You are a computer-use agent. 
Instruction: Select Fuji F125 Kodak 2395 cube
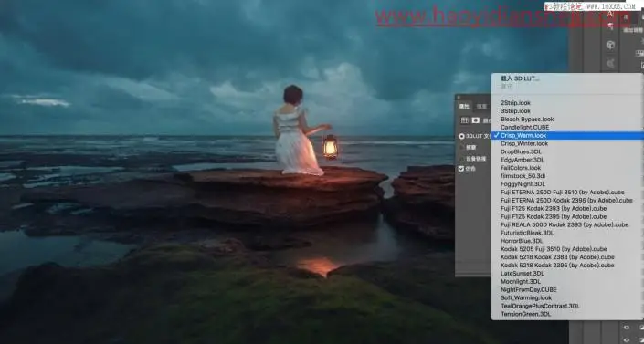[554, 217]
